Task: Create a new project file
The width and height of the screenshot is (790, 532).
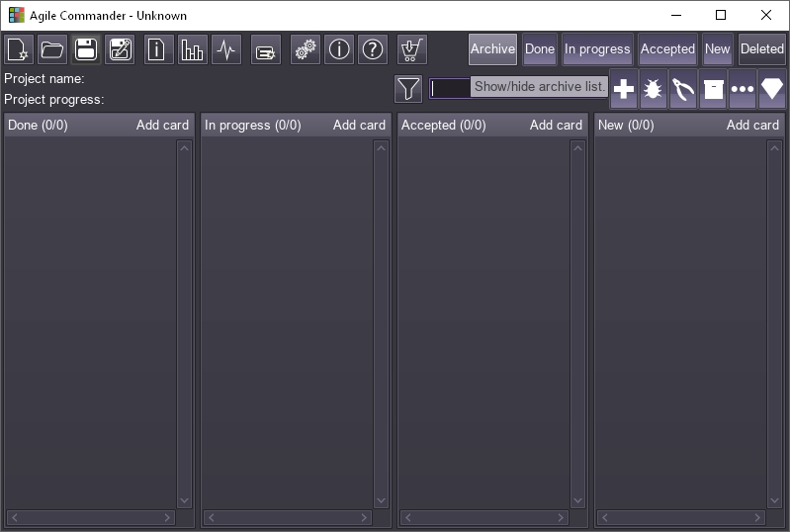Action: 19,49
